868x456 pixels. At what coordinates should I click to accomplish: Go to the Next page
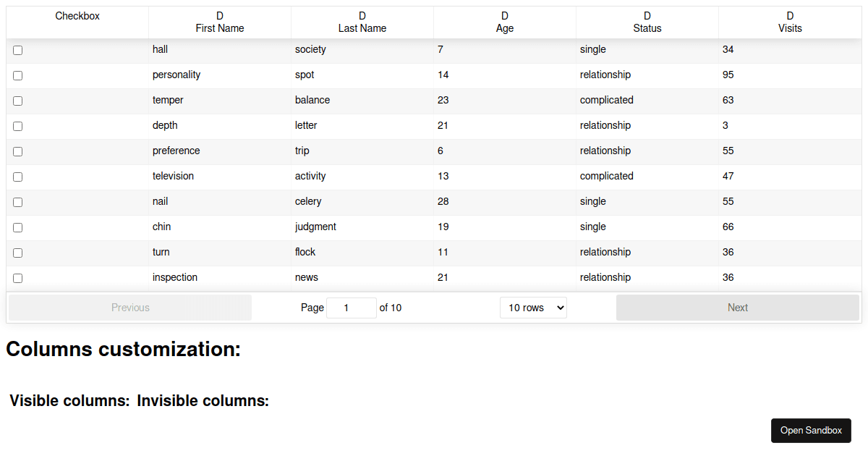737,308
